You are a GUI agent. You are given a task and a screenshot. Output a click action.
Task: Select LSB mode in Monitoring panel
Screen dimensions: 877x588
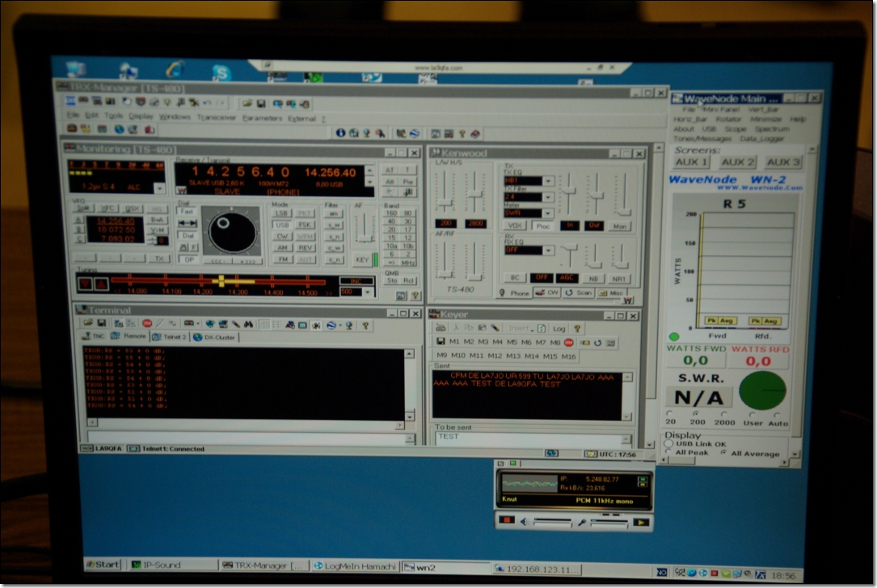pyautogui.click(x=281, y=213)
